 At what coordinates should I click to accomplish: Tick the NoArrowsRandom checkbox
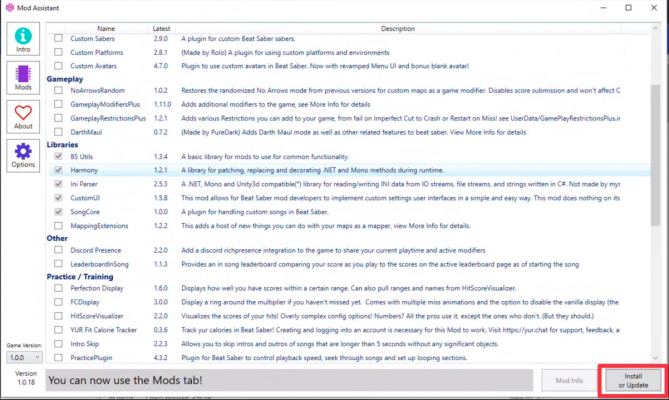tap(58, 90)
